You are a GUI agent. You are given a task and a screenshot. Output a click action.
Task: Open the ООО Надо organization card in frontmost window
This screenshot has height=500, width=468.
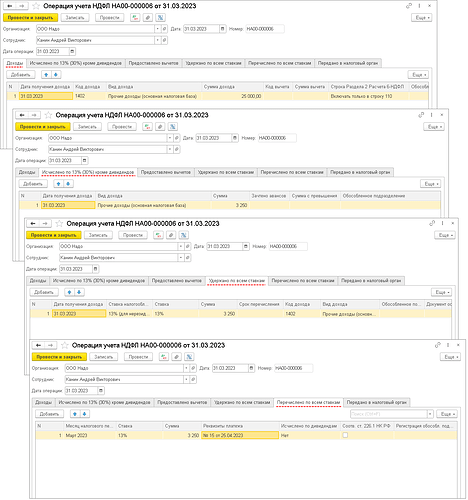(193, 368)
